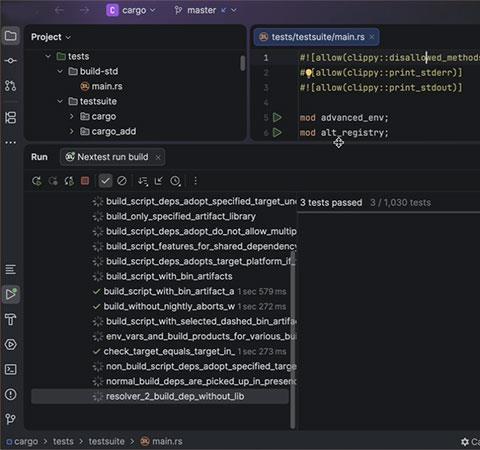Open the master branch dropdown

click(x=205, y=10)
